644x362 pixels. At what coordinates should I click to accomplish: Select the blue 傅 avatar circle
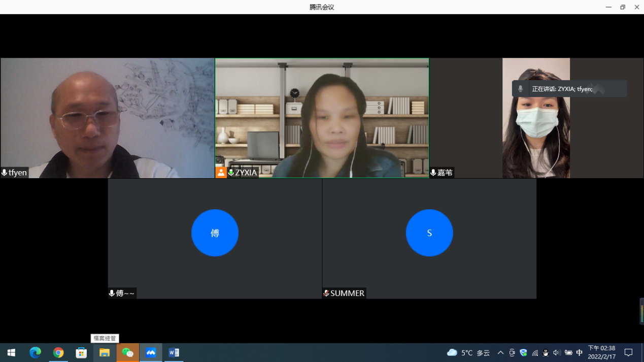click(215, 233)
